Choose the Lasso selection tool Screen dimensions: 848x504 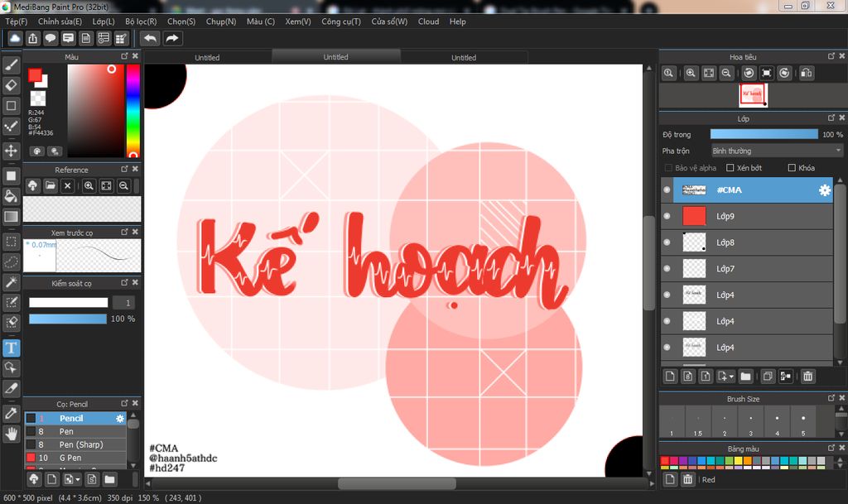pyautogui.click(x=11, y=262)
